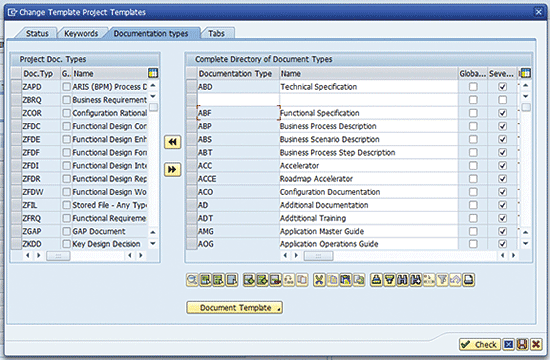Click the Roadmap Accelerator name cell
550x360 pixels.
369,179
